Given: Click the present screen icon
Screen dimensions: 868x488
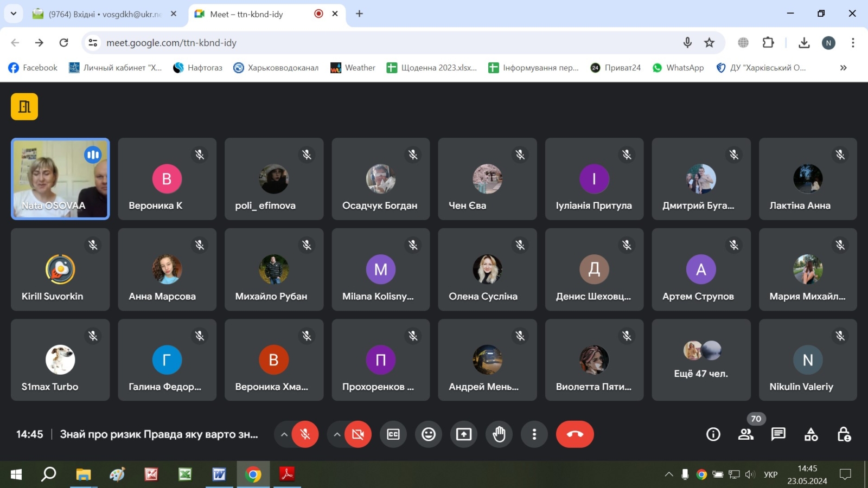Looking at the screenshot, I should pyautogui.click(x=464, y=434).
